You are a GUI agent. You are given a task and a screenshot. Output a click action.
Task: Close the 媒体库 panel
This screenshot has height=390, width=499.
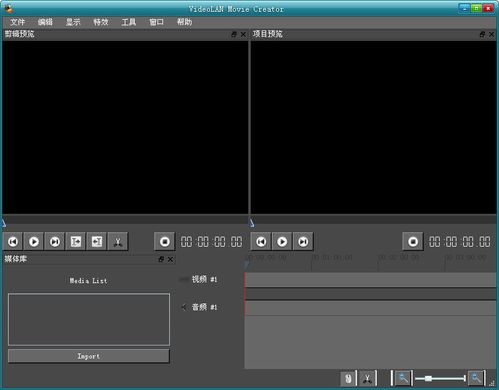click(x=170, y=259)
